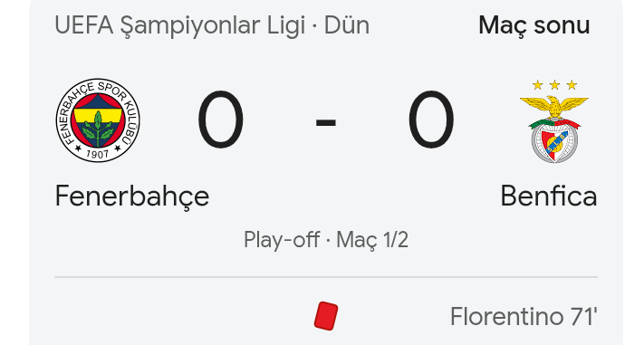
Task: Select the red card icon
Action: click(326, 316)
